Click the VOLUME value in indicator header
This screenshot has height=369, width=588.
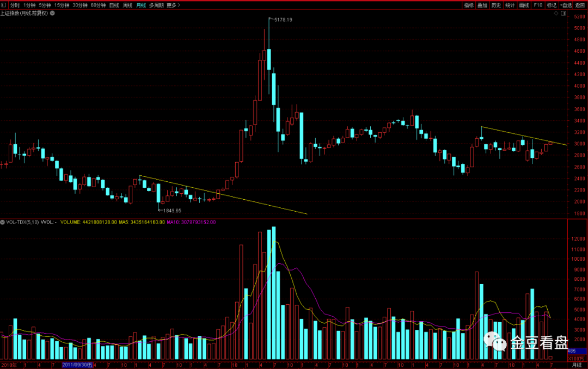click(89, 223)
